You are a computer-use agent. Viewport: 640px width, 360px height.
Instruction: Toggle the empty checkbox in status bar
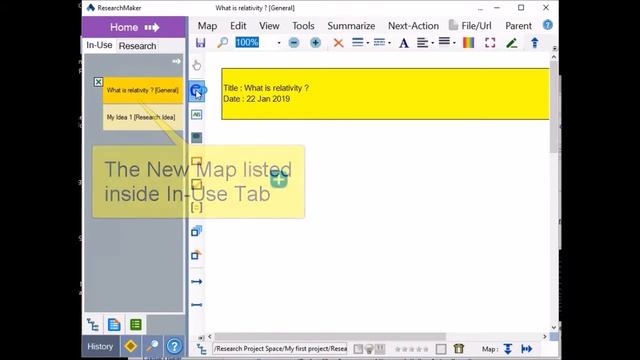pos(441,349)
